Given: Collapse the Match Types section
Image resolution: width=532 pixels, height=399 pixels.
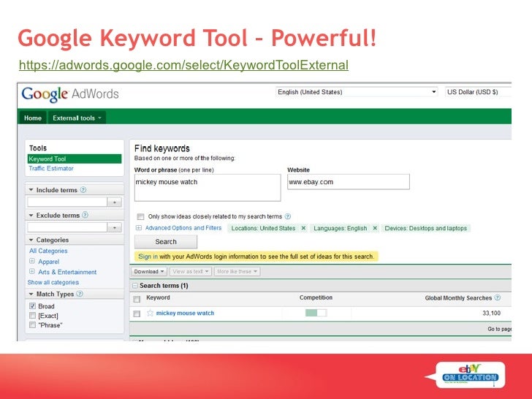Looking at the screenshot, I should tap(31, 294).
